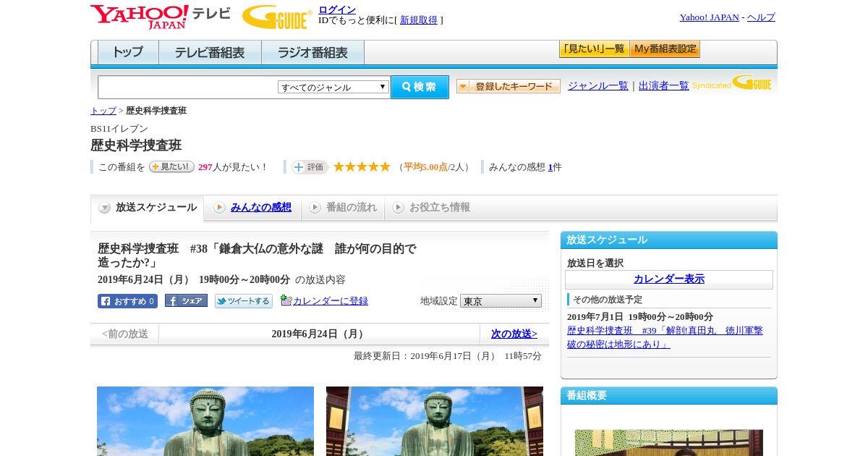Click the 前の放送 navigation item
This screenshot has height=456, width=868.
pyautogui.click(x=125, y=334)
